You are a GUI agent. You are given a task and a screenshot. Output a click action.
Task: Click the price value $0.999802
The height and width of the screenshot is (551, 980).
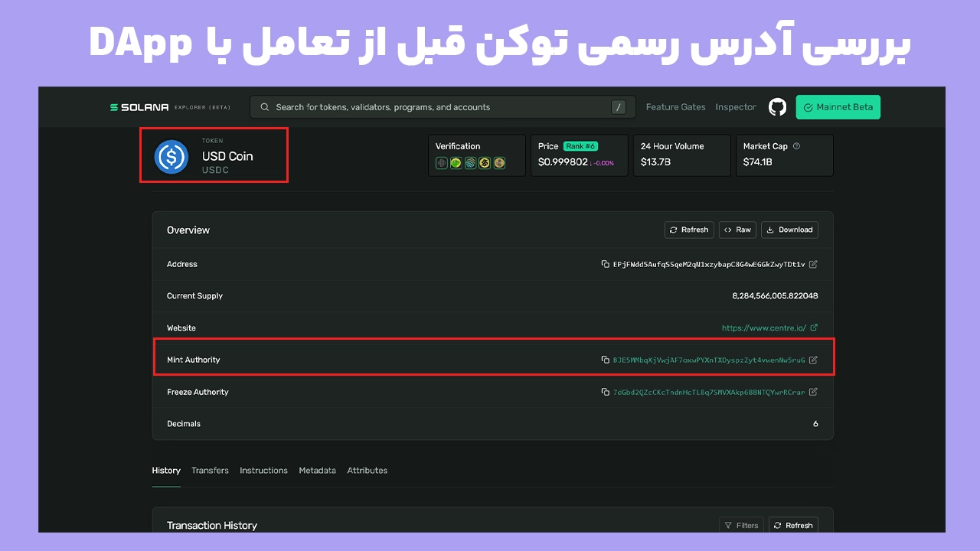pyautogui.click(x=563, y=162)
